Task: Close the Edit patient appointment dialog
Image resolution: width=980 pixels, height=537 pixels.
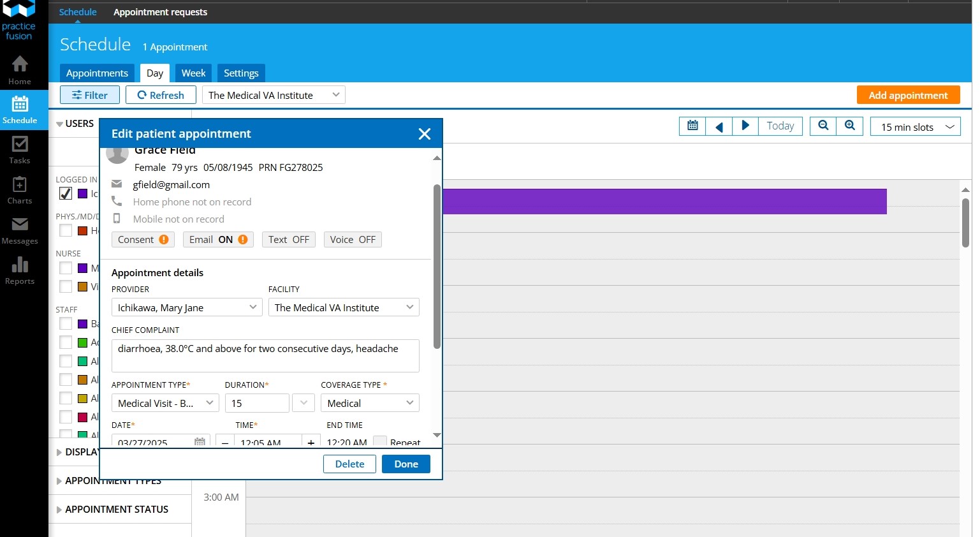Action: pyautogui.click(x=425, y=134)
